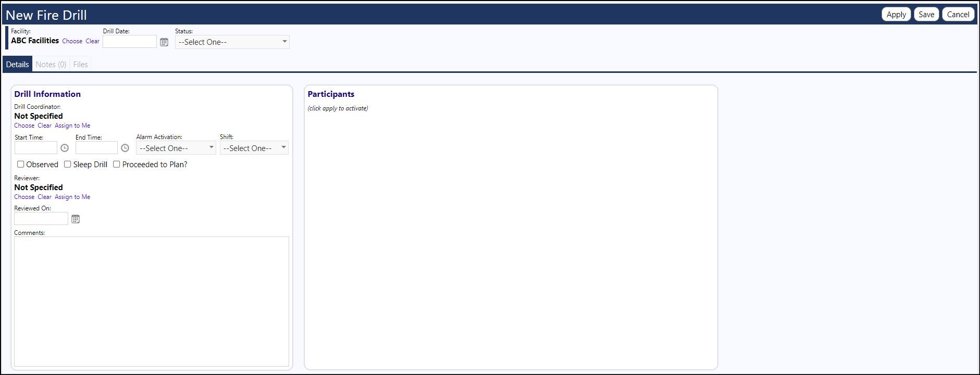
Task: Click inside the Comments text area
Action: (152, 302)
